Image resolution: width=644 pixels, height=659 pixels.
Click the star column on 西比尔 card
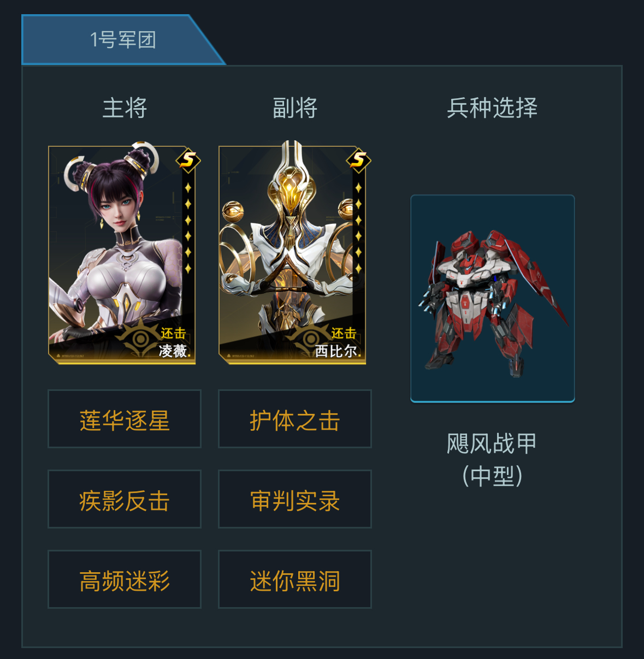click(358, 228)
